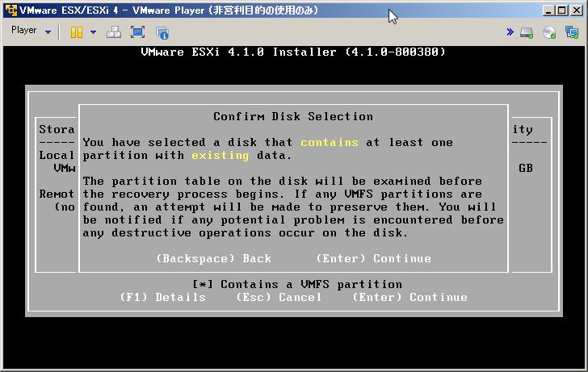Click the bottom-row (Enter) Continue below VMFS note

[x=409, y=297]
